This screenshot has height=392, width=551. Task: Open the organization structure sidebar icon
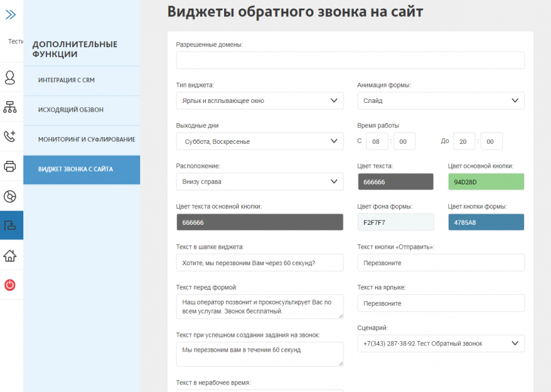click(x=10, y=107)
